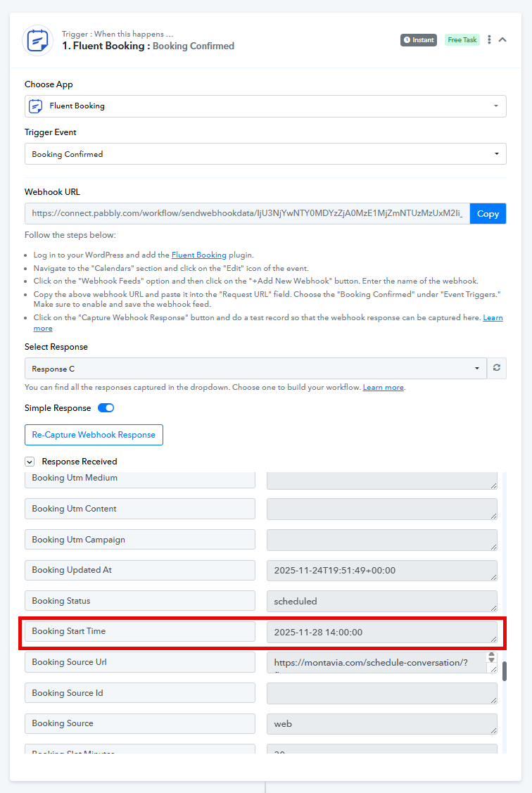
Task: Click the Fluent Booking app icon in header
Action: coord(37,40)
